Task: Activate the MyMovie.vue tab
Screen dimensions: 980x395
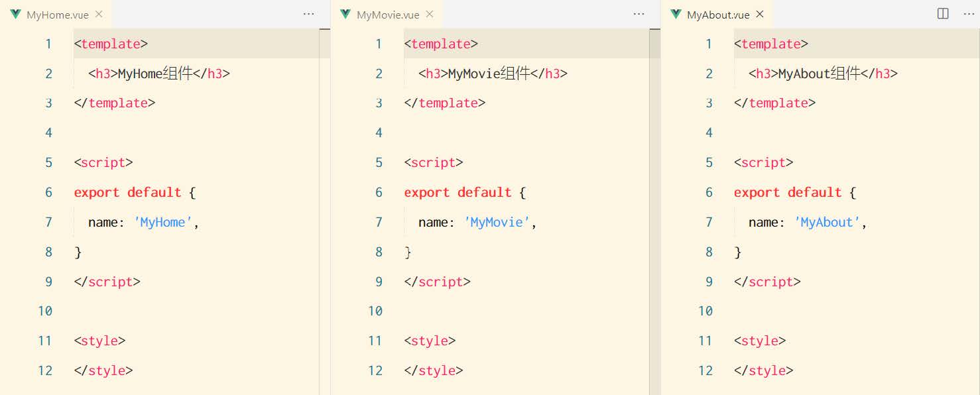Action: point(388,15)
